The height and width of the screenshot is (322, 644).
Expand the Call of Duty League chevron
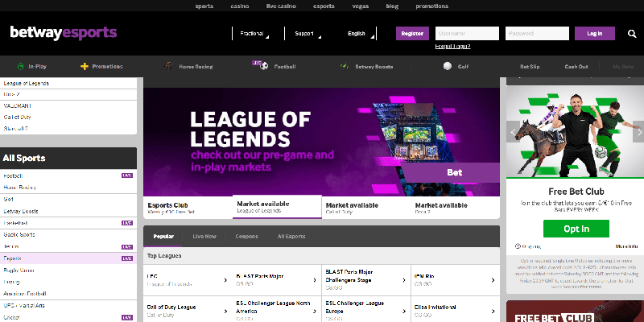click(225, 312)
